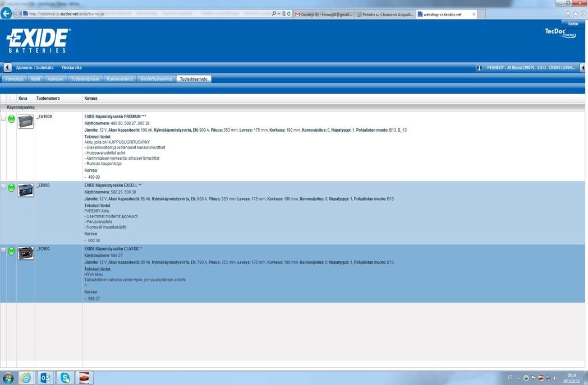Viewport: 588px width, 385px height.
Task: Click green availability light for _EC900
Action: [11, 251]
